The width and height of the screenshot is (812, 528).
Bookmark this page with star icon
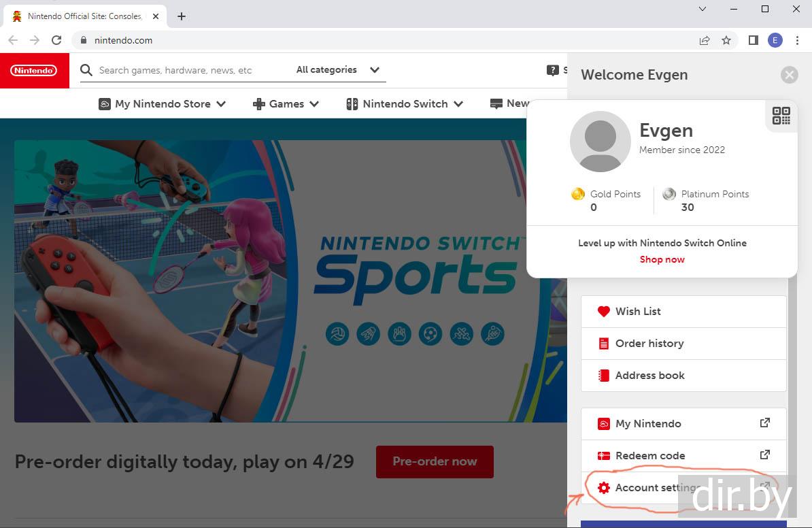point(726,40)
